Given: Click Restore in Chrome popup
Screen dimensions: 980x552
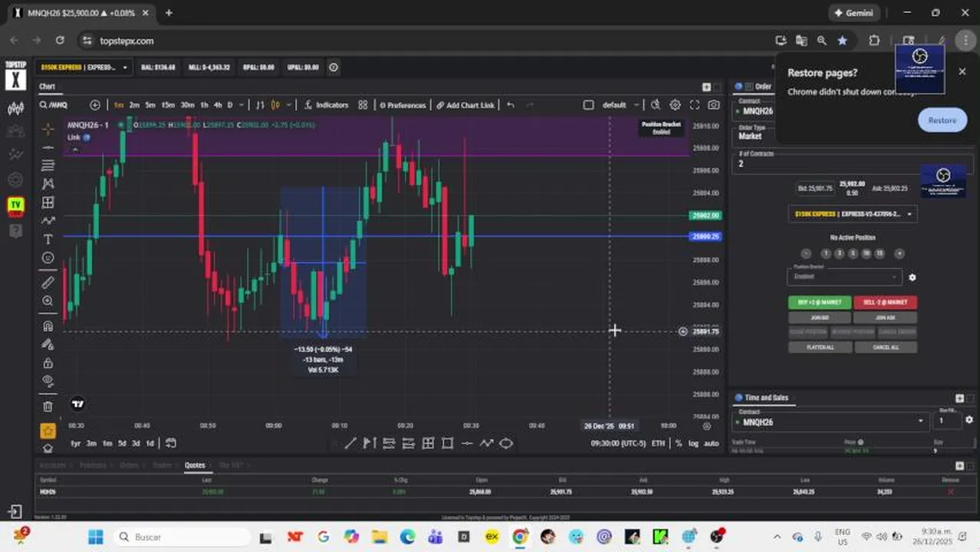Looking at the screenshot, I should pos(942,120).
